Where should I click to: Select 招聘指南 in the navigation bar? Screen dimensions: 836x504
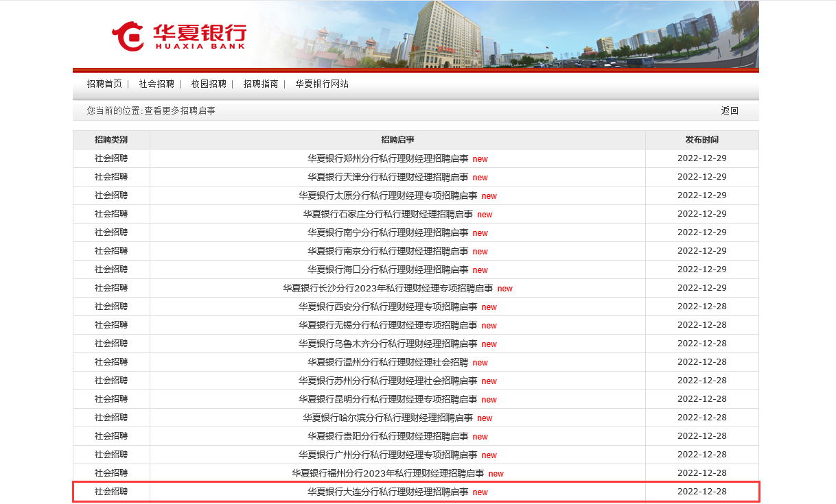[261, 84]
